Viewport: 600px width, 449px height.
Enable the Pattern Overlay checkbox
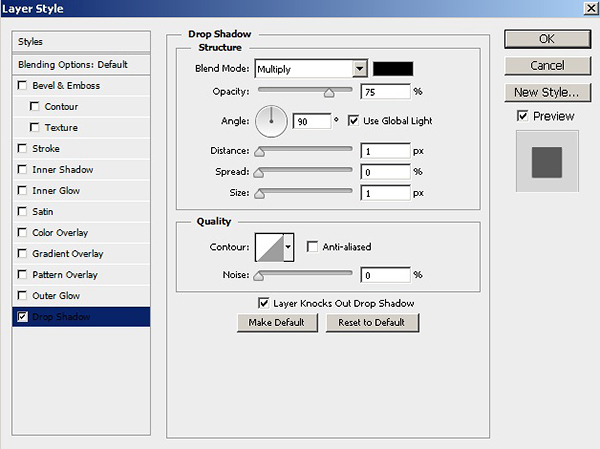(x=22, y=274)
